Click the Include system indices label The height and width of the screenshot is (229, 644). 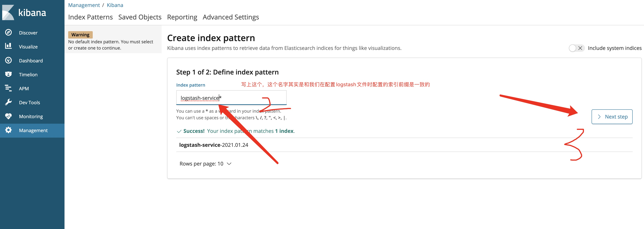click(x=614, y=48)
